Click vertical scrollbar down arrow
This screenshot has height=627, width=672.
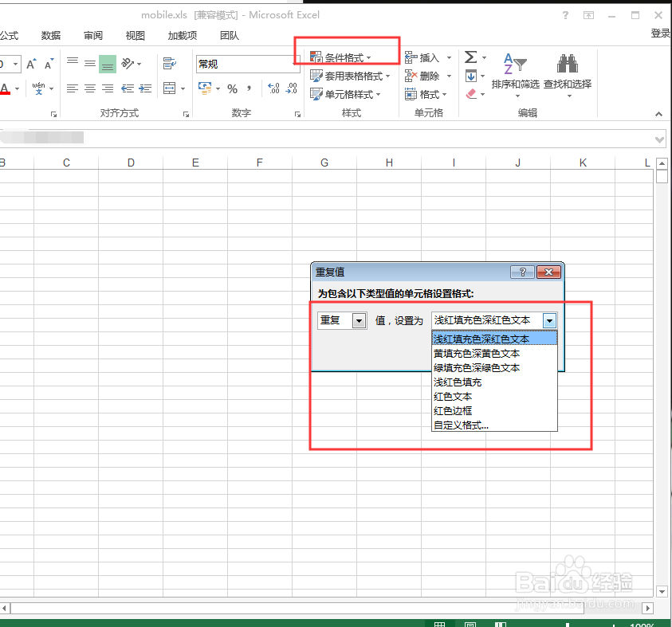click(x=662, y=592)
